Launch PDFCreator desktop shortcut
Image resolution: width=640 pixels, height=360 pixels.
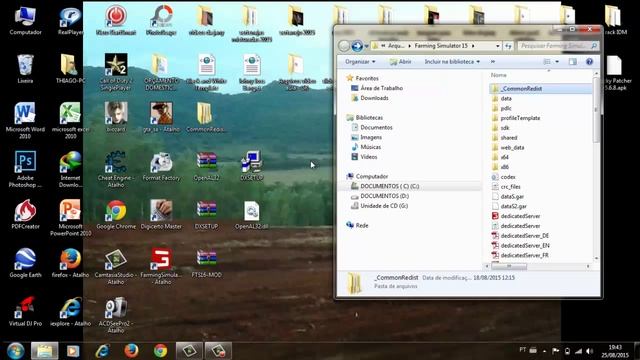click(25, 215)
